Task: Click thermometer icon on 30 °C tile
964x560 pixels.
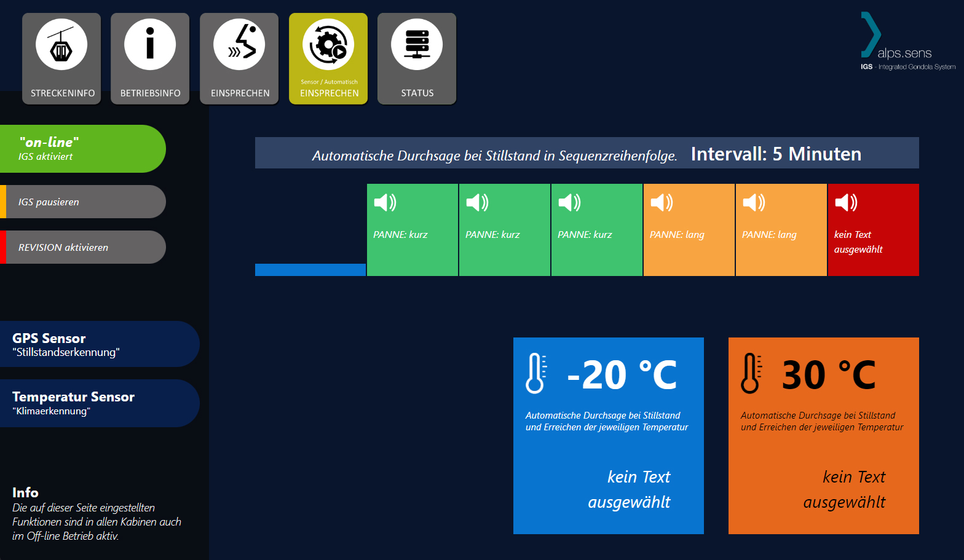Action: pos(751,373)
